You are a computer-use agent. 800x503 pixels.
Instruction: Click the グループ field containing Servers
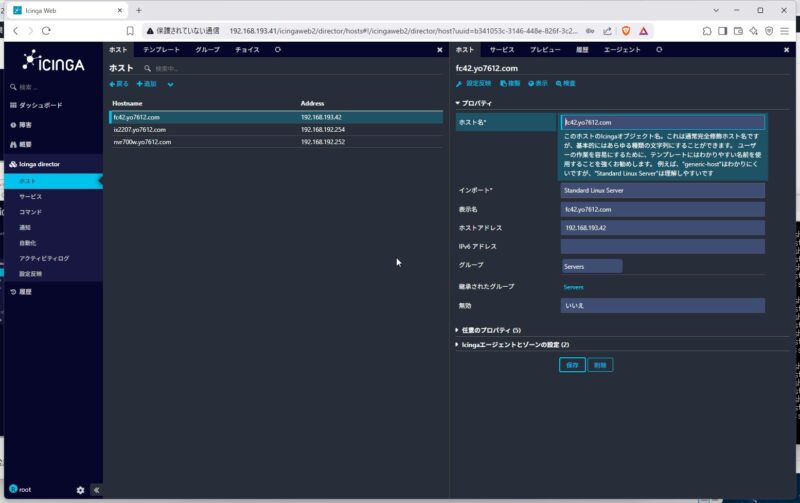click(x=592, y=266)
